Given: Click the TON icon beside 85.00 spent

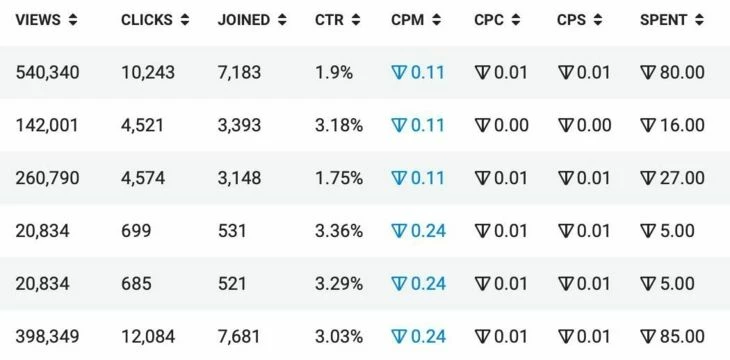Looking at the screenshot, I should tap(648, 336).
